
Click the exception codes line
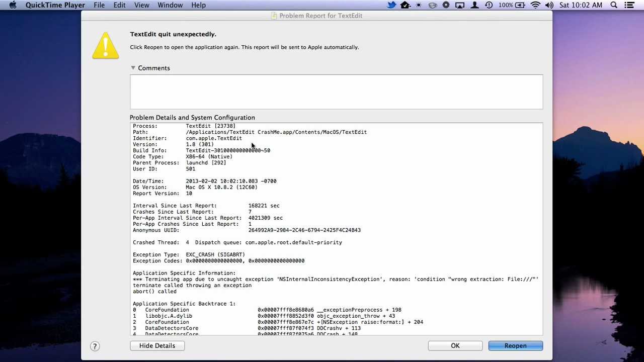[x=218, y=261]
